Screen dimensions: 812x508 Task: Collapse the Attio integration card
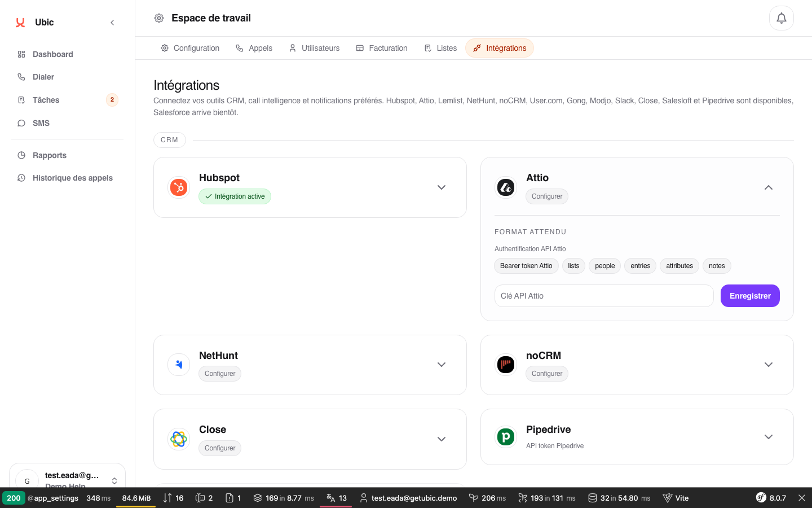pyautogui.click(x=769, y=187)
